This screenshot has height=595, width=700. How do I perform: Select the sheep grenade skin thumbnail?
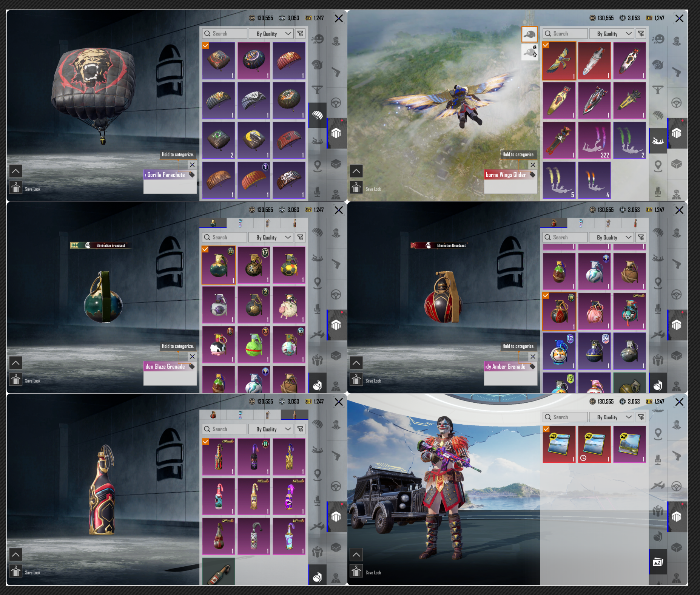pyautogui.click(x=289, y=305)
